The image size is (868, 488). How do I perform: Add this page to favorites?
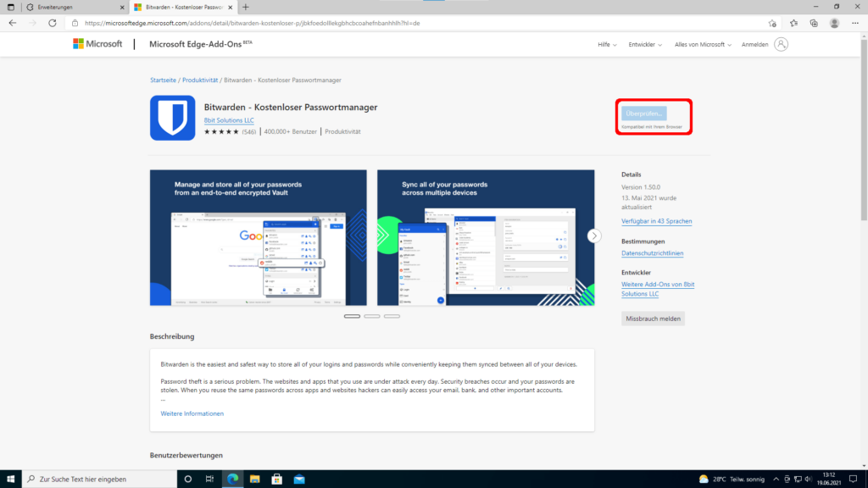click(x=772, y=23)
